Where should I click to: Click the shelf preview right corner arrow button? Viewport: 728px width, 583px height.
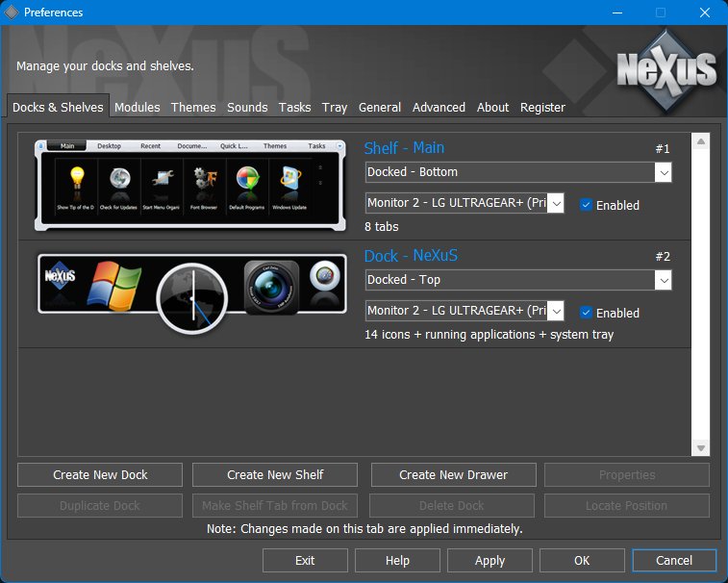coord(339,146)
